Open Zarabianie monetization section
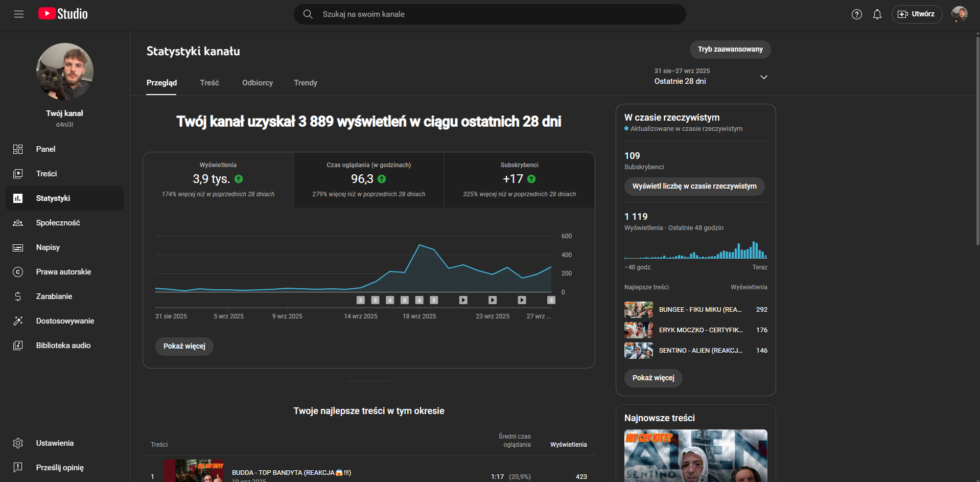This screenshot has height=482, width=980. pyautogui.click(x=54, y=296)
